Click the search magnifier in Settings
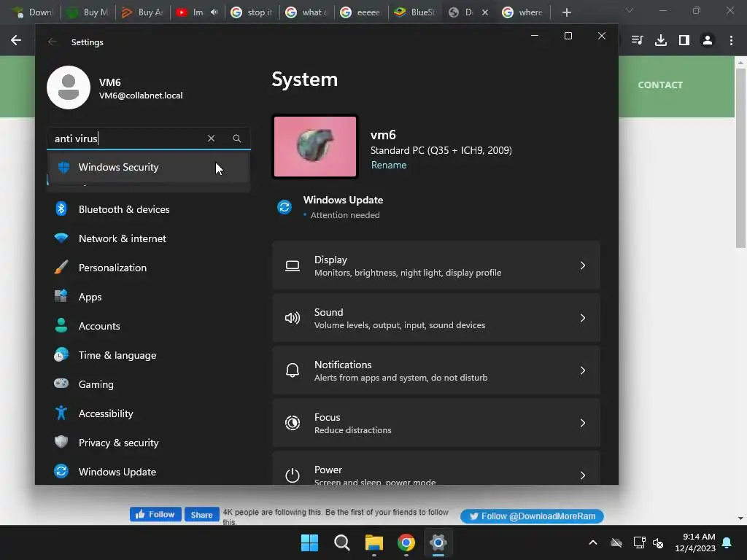Screen dimensions: 747x560 (237, 139)
